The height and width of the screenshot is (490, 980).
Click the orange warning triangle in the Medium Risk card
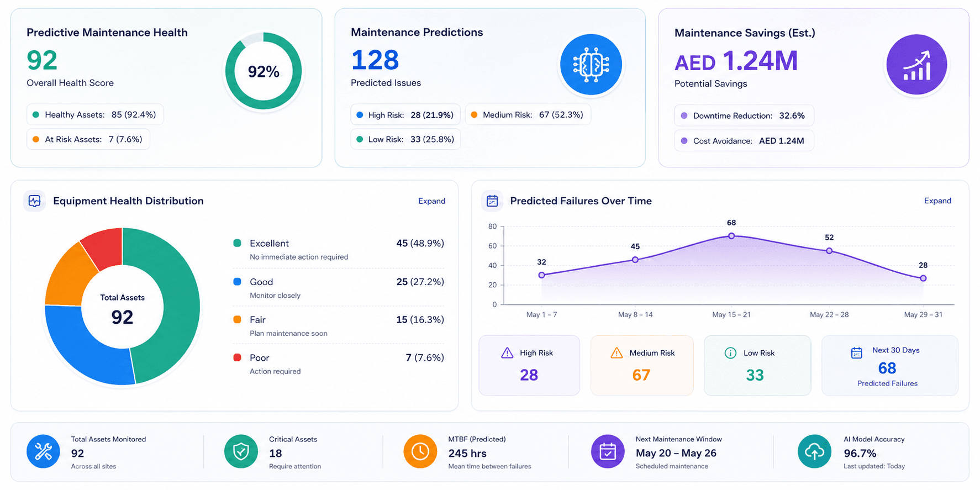(617, 353)
